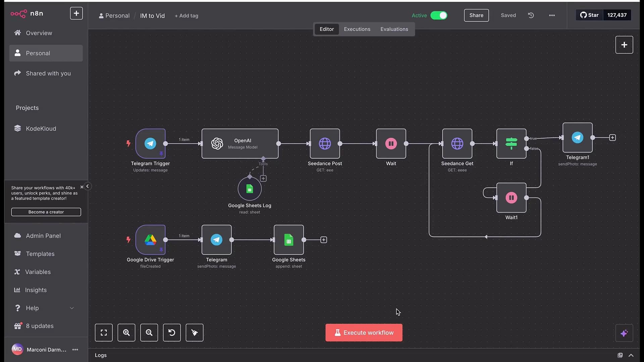Collapse the left sidebar
This screenshot has height=362, width=644.
point(88,186)
